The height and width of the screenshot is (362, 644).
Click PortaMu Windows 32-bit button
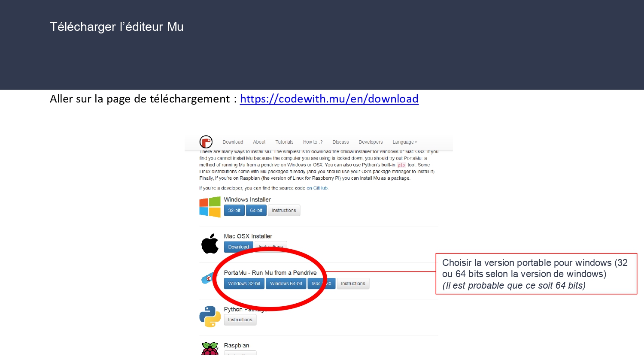point(244,284)
